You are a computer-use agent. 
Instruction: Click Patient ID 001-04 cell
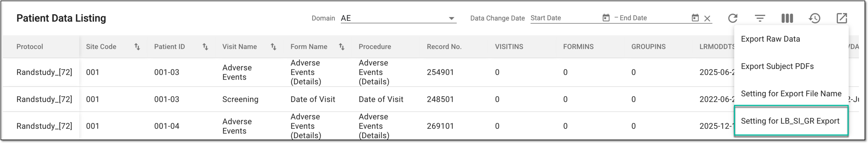pos(167,126)
